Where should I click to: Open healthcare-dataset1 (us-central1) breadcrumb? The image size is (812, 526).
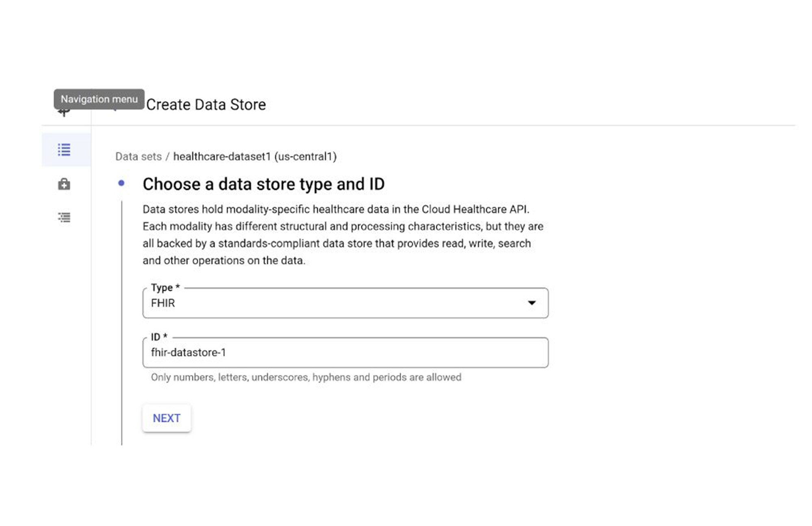(255, 156)
